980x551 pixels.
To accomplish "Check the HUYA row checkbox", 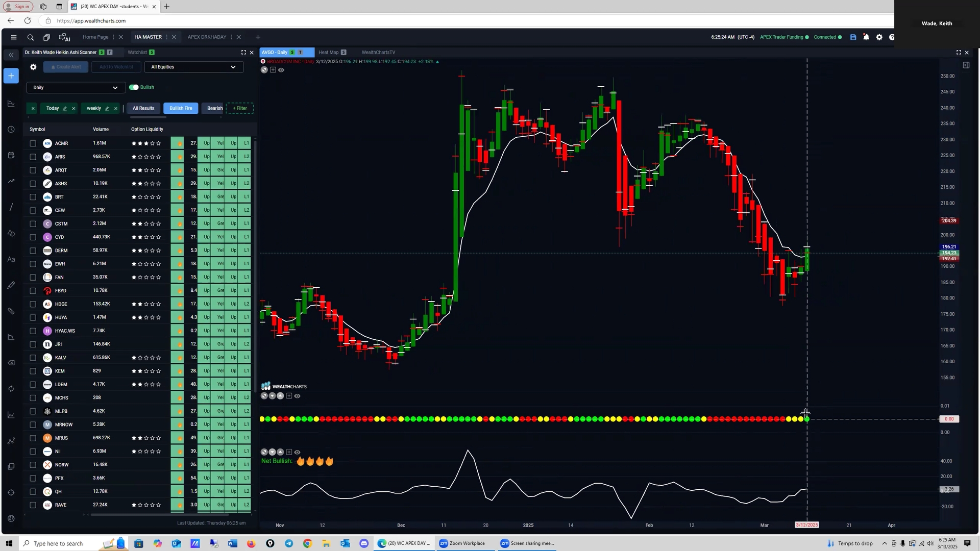I will (x=33, y=317).
